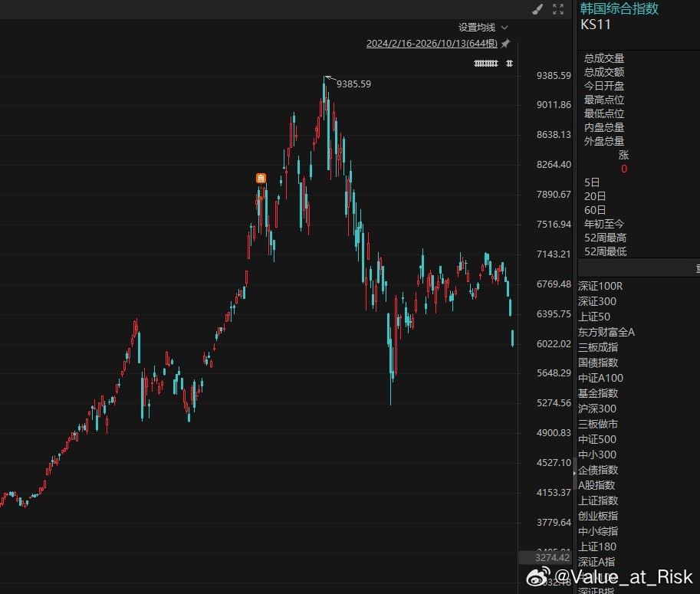Choose the 企债指数 entry

pyautogui.click(x=598, y=470)
